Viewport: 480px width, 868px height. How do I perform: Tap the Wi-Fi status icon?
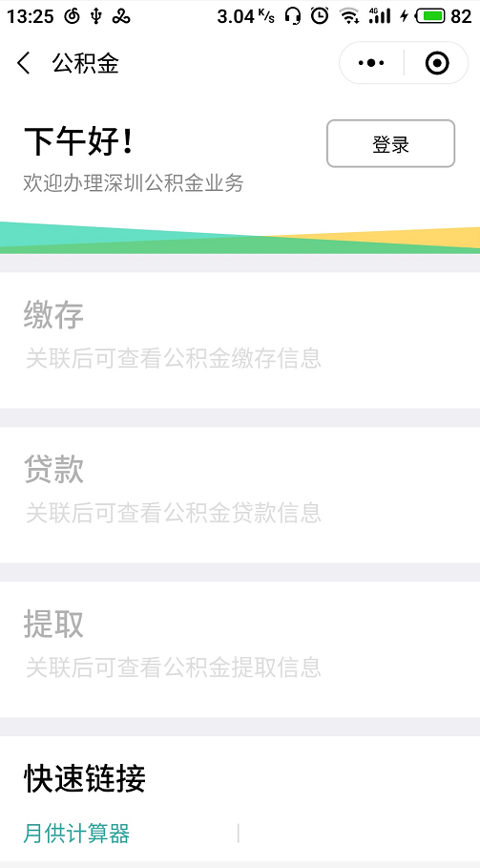coord(349,16)
